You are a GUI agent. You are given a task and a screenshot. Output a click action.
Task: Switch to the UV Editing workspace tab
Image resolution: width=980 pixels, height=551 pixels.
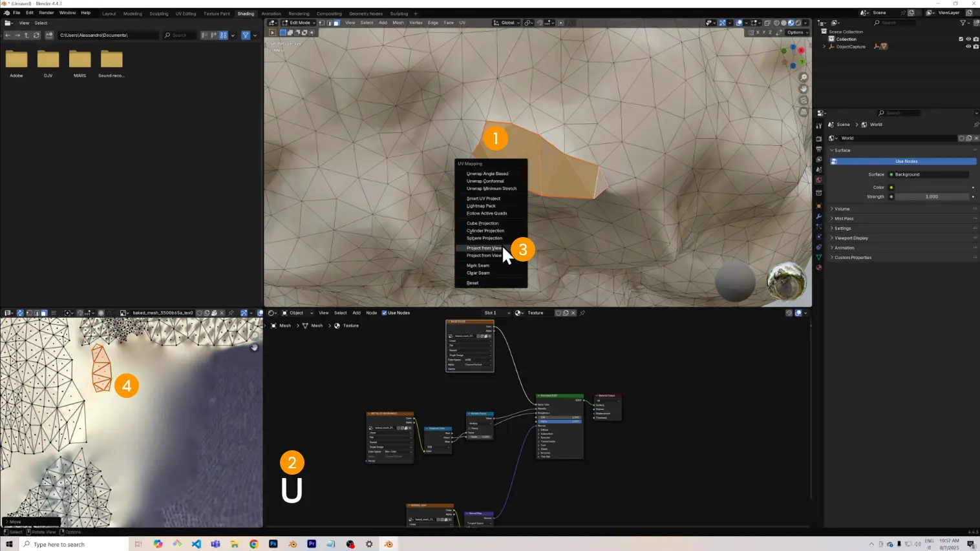point(186,14)
